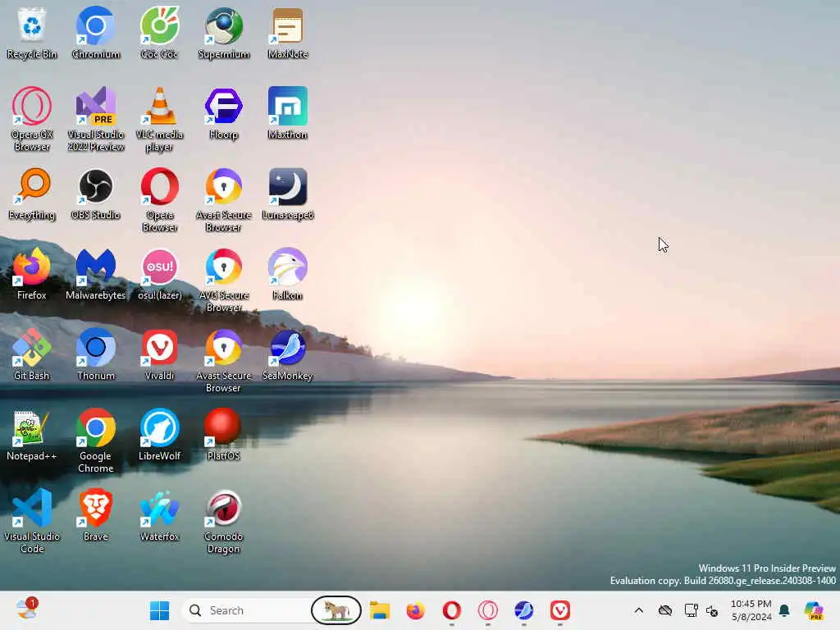Select the Firefox desktop shortcut

[x=32, y=274]
